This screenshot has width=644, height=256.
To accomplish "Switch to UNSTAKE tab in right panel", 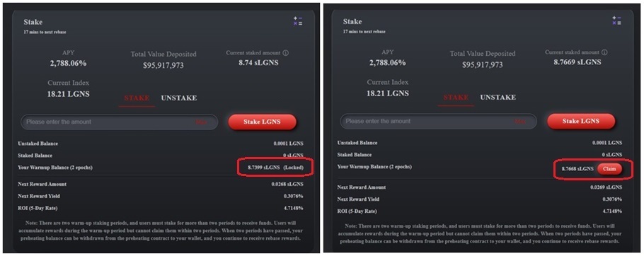I will 498,97.
